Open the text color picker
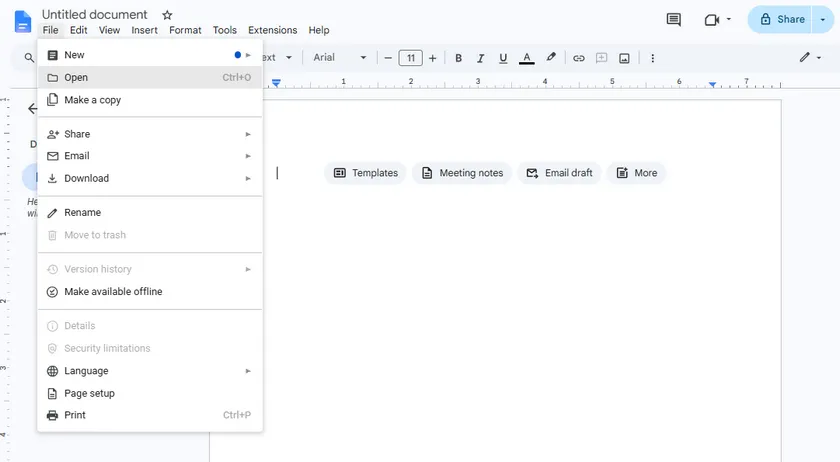Screen dimensions: 840x462 coord(527,58)
